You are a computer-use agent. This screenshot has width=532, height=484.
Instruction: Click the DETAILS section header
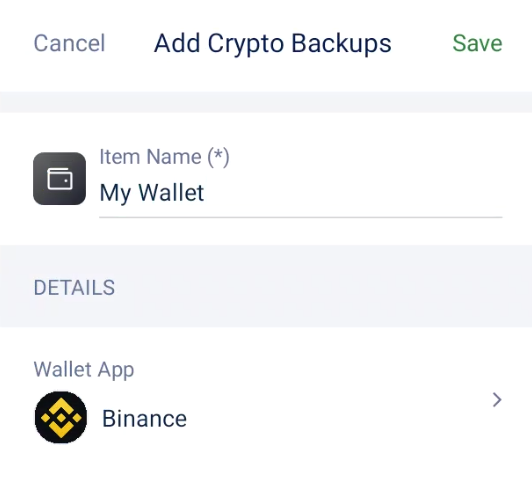tap(74, 288)
